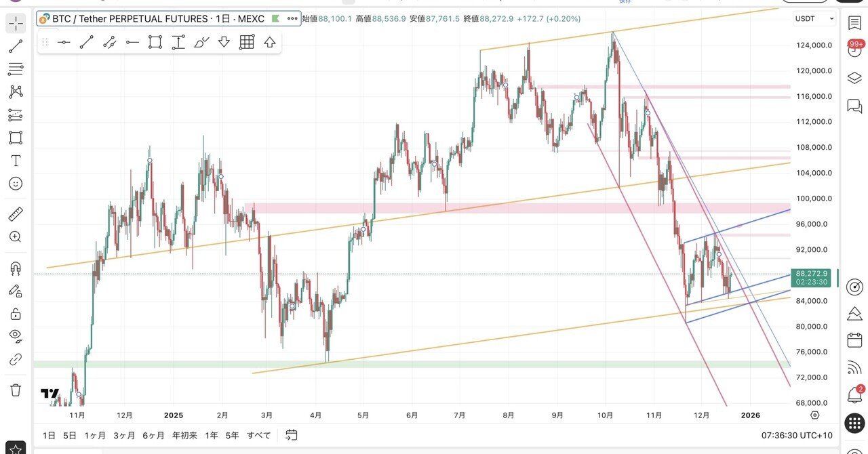868x454 pixels.
Task: Select the trend line drawing tool in left sidebar
Action: coord(16,46)
